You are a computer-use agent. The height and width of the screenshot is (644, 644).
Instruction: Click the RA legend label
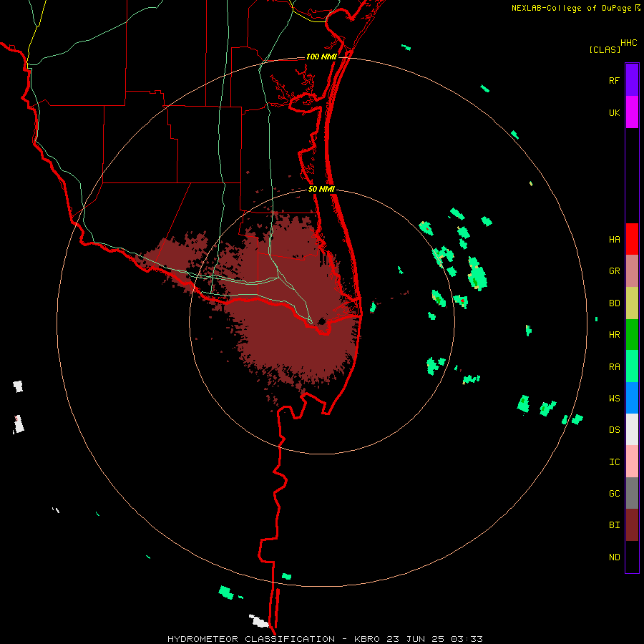coord(614,367)
